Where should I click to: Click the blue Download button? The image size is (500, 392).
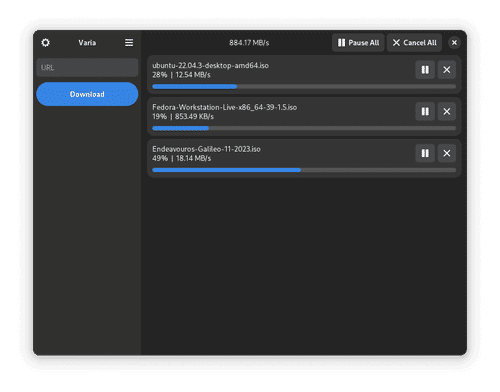click(87, 94)
